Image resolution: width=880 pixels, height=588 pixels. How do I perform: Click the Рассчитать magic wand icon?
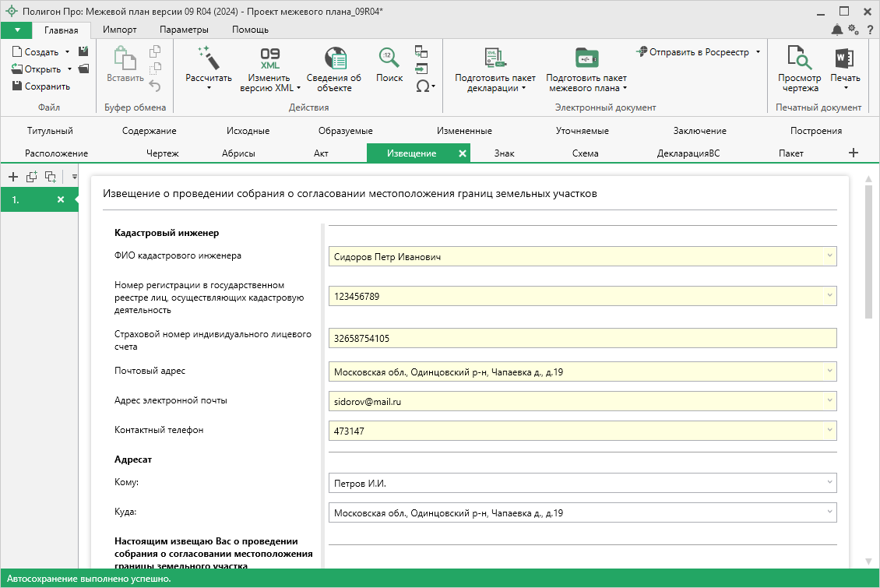[209, 58]
